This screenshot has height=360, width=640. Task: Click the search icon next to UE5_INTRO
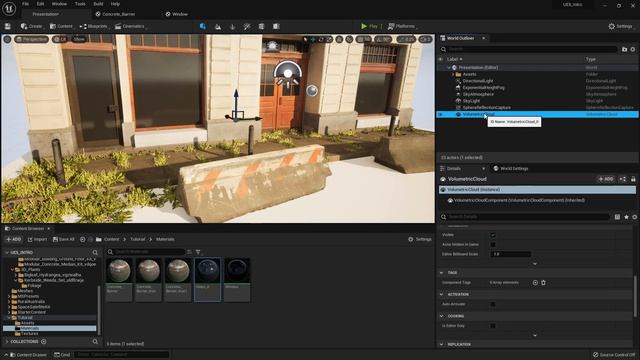click(95, 253)
